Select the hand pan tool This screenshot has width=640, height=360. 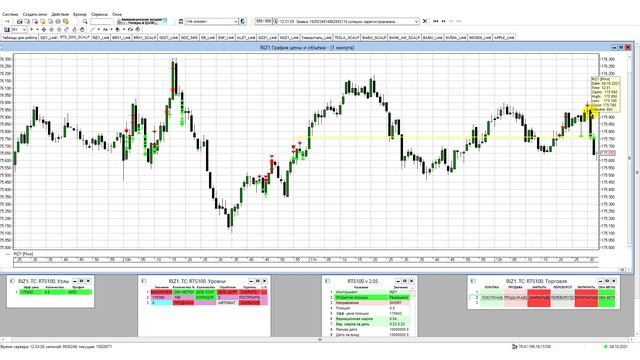[x=82, y=29]
